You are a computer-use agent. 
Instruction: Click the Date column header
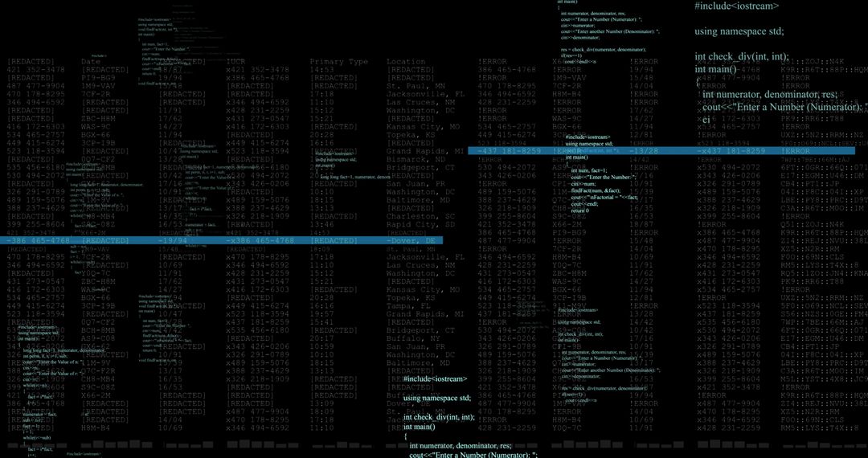[91, 61]
